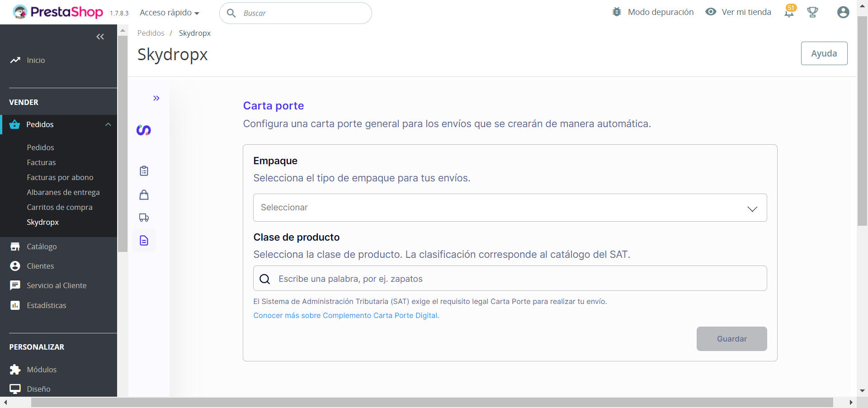Open Inicio dashboard icon

tap(15, 60)
